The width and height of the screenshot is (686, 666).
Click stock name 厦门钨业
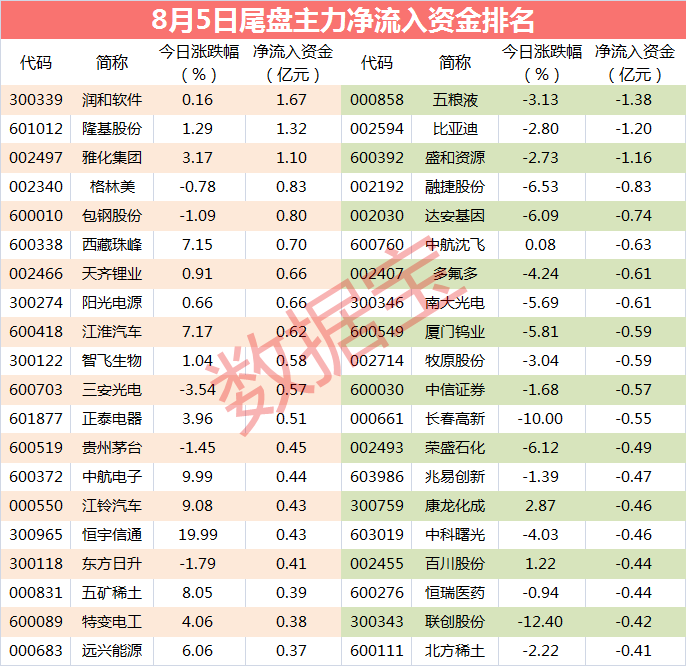(x=455, y=332)
